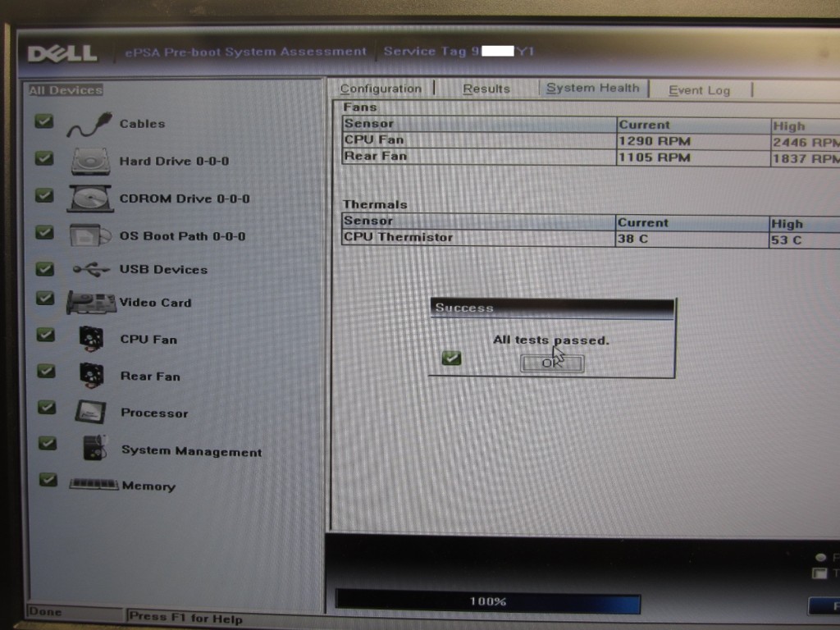This screenshot has height=630, width=840.
Task: Click the "Fans" section heading
Action: (360, 107)
